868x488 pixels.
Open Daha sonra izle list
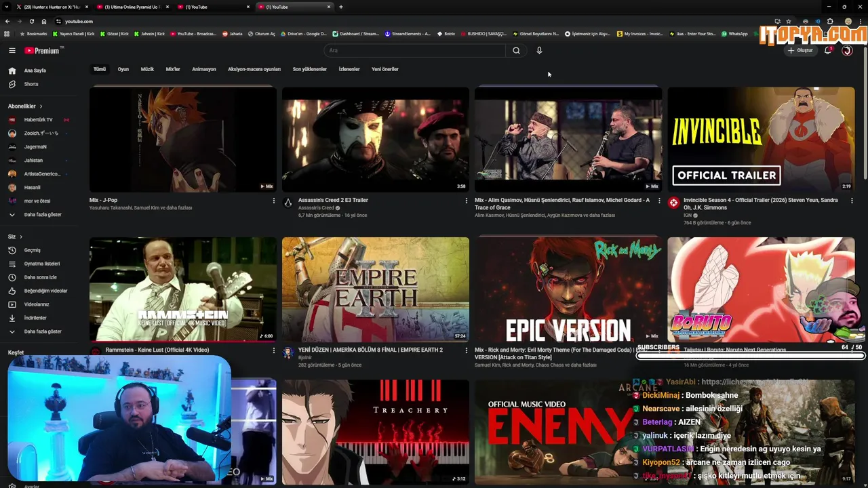[41, 277]
